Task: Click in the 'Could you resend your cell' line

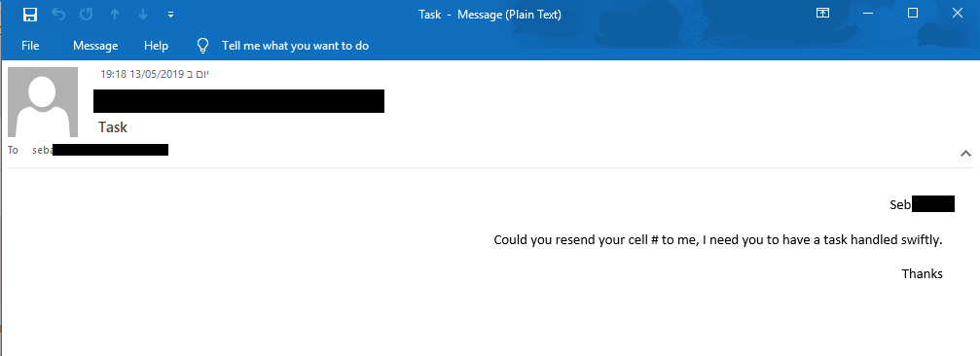Action: coord(717,240)
